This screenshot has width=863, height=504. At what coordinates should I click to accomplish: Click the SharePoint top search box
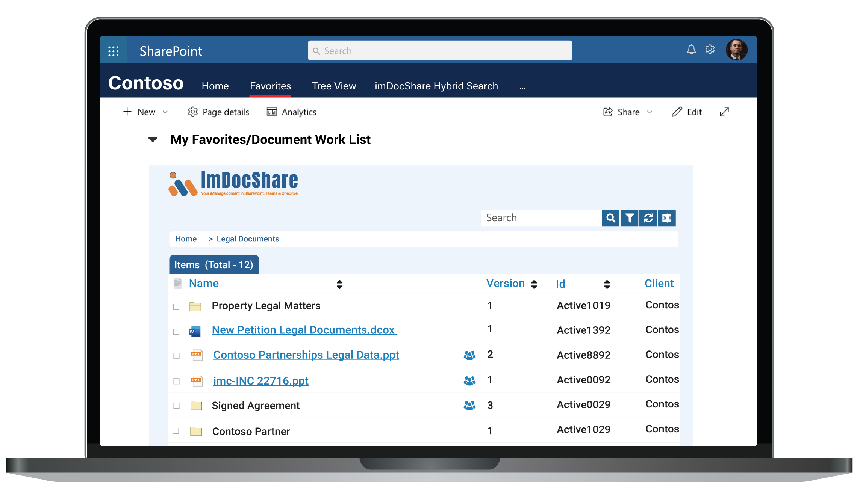point(440,51)
